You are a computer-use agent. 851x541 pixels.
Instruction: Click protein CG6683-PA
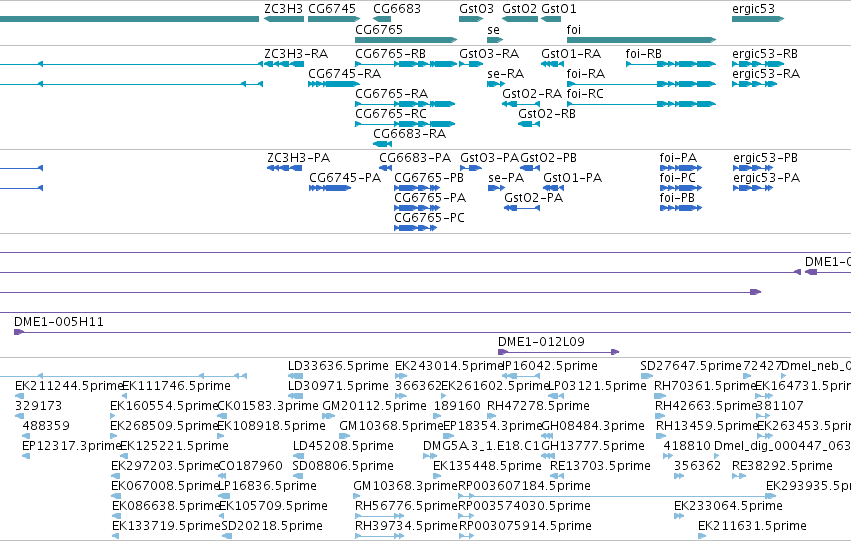tap(415, 158)
